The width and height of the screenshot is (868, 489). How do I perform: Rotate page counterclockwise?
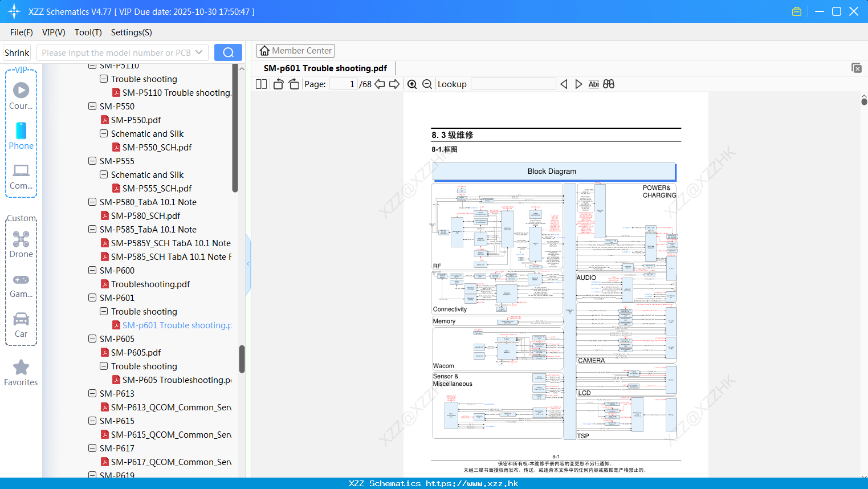tap(278, 84)
